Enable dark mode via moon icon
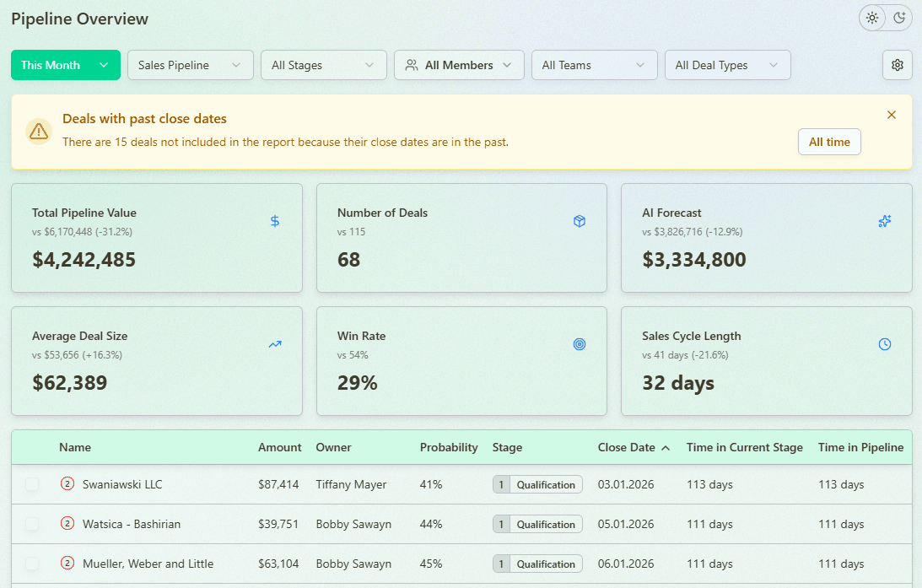This screenshot has height=588, width=922. (x=898, y=18)
